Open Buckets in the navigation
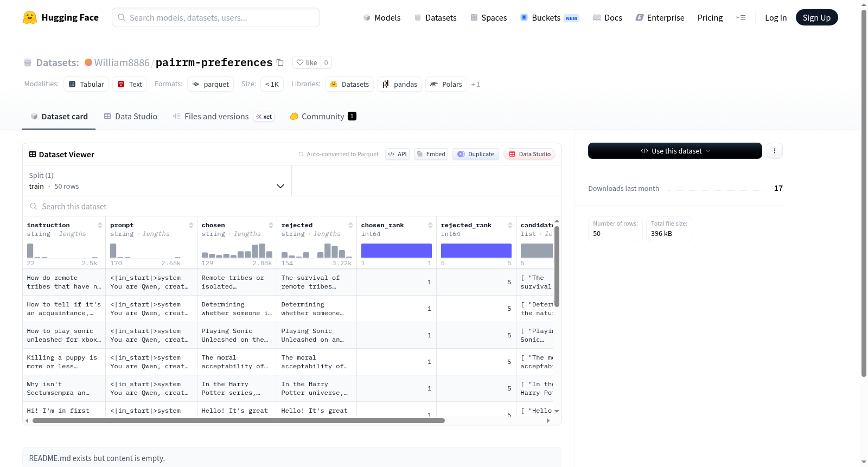The image size is (868, 467). click(550, 17)
